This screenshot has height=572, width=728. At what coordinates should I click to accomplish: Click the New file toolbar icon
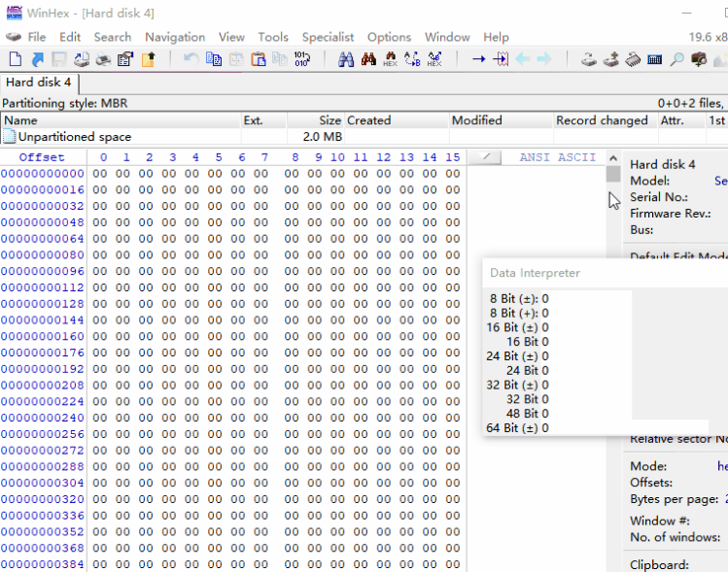click(16, 59)
